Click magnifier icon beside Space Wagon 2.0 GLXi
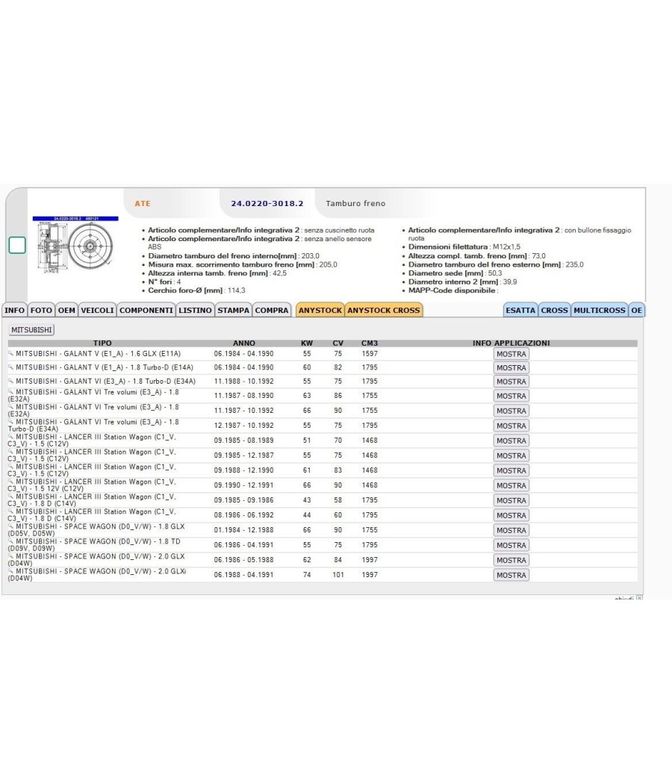The image size is (672, 784). pos(10,571)
